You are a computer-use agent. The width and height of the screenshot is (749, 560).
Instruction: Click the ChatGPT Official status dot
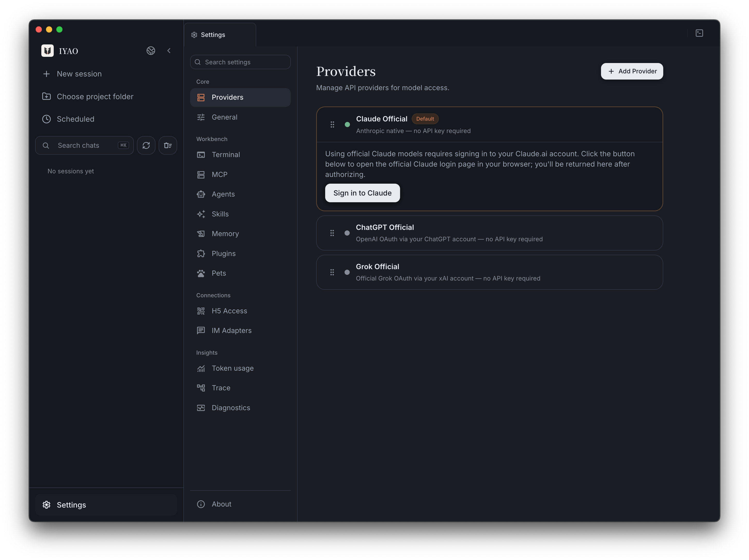click(x=347, y=233)
